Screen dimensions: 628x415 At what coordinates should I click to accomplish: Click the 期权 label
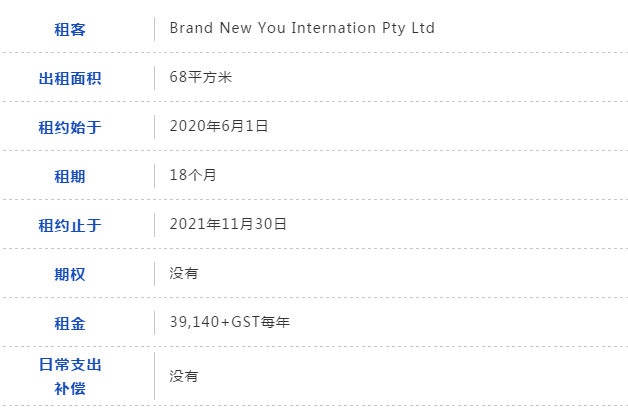(x=70, y=275)
